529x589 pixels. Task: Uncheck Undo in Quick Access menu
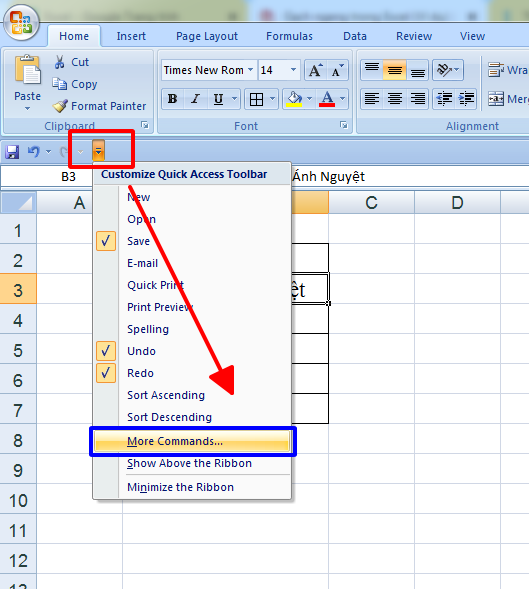(106, 351)
